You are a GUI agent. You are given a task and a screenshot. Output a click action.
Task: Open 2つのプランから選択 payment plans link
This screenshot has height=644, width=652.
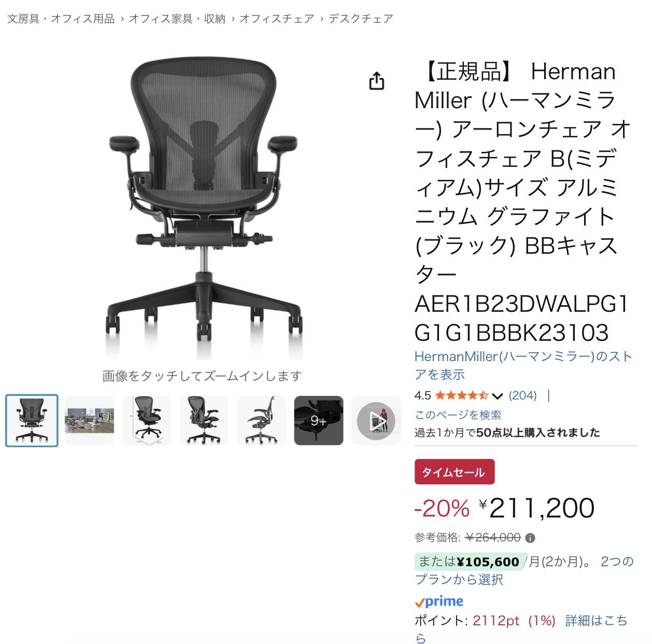(x=525, y=570)
